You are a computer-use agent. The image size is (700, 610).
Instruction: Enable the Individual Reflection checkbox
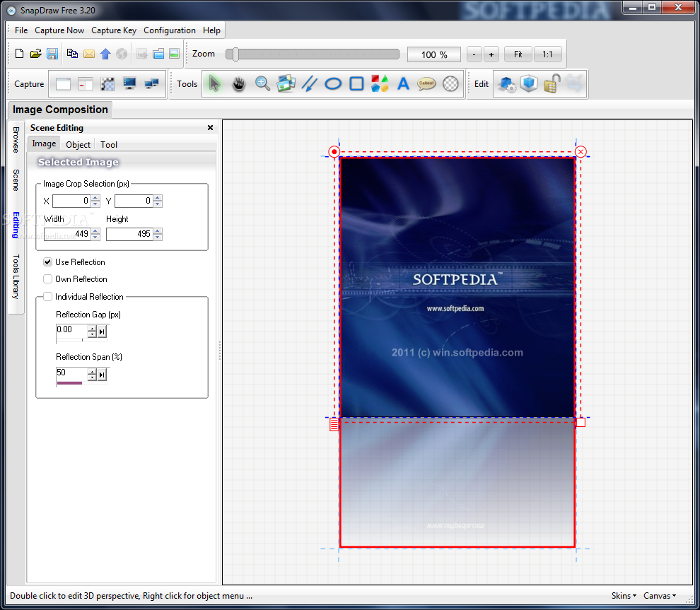48,297
